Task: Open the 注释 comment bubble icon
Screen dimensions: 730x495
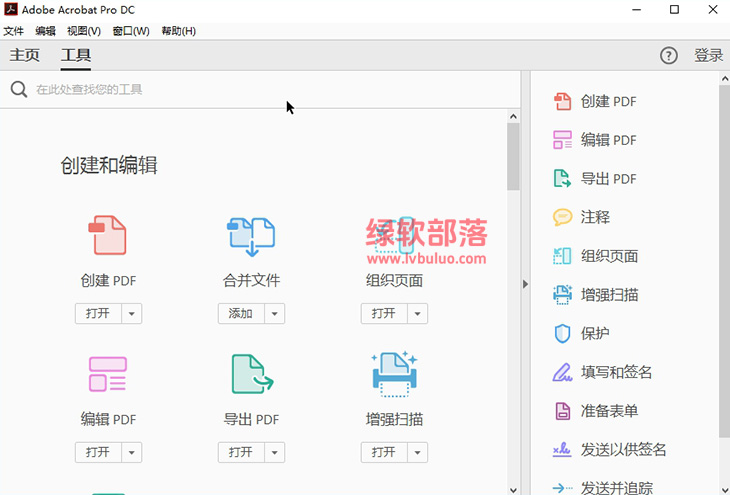Action: [562, 217]
